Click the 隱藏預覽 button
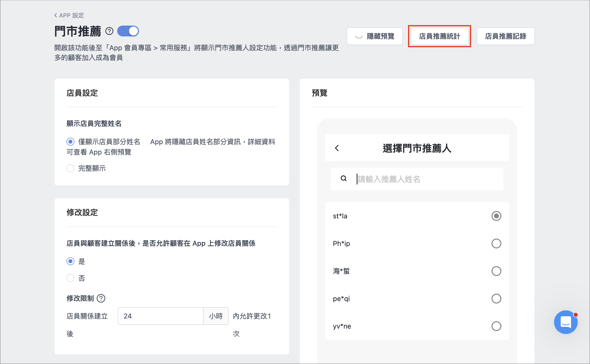This screenshot has height=364, width=590. click(375, 36)
